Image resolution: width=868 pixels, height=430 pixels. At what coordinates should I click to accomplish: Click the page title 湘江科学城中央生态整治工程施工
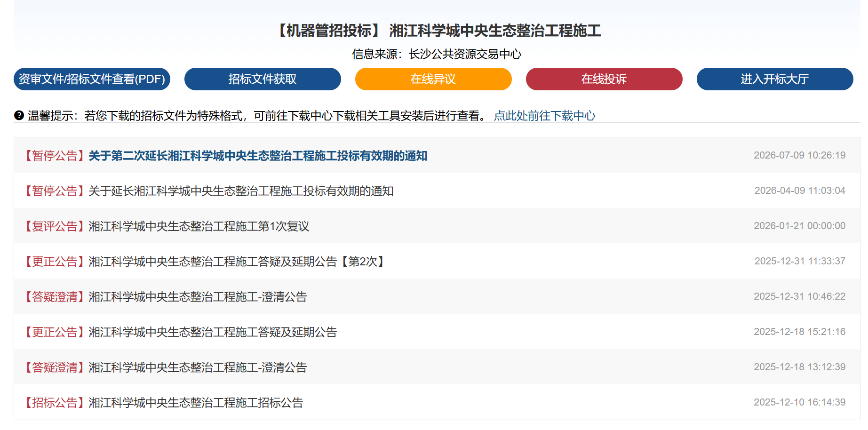tap(495, 31)
